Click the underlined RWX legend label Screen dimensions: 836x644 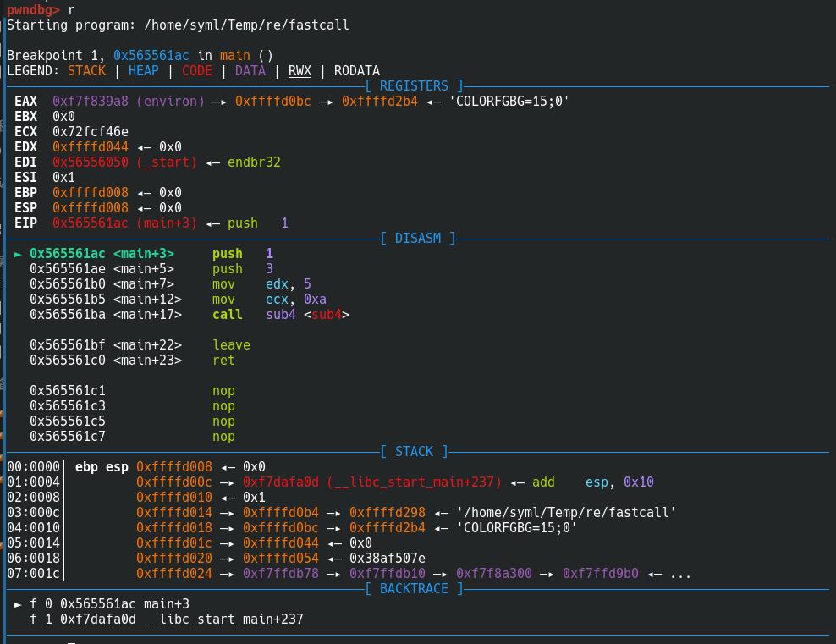[300, 71]
